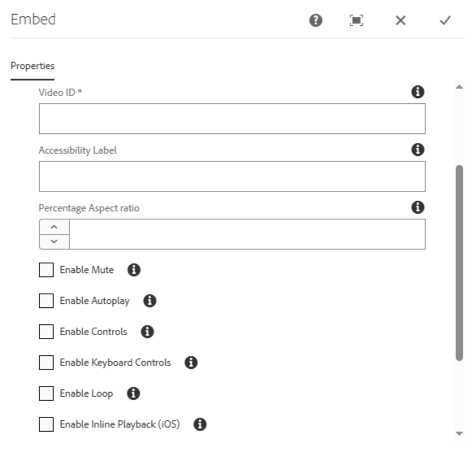Click the Accessibility Label info icon

[x=418, y=149]
